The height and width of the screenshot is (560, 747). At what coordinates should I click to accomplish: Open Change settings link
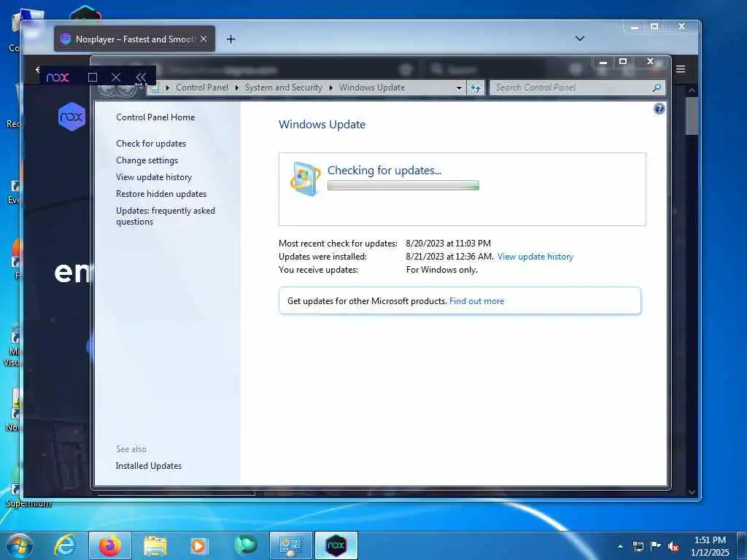point(147,160)
